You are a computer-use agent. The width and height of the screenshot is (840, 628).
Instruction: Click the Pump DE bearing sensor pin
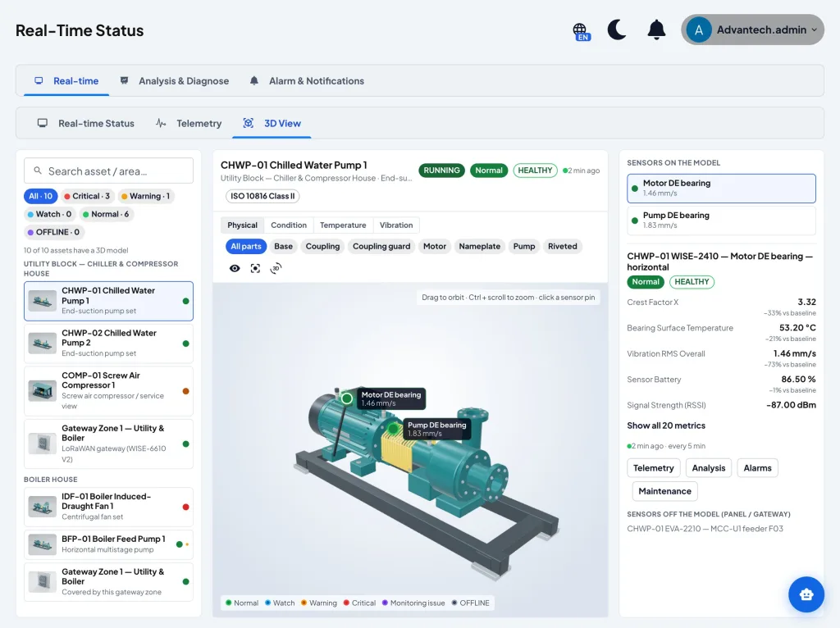tap(394, 428)
